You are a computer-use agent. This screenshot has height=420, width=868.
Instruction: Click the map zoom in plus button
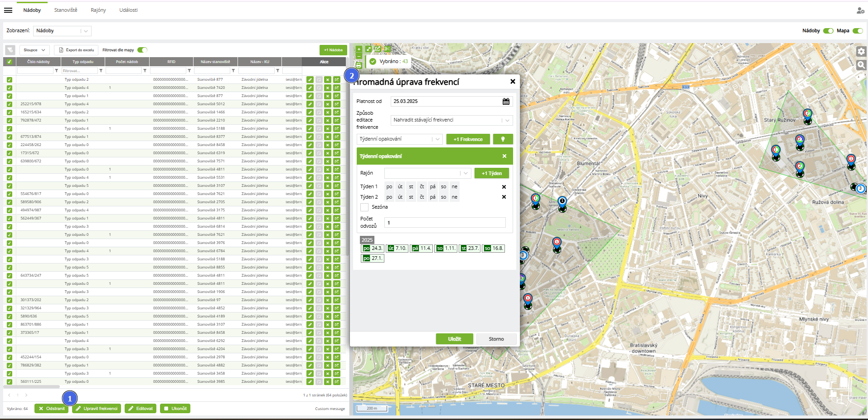(359, 49)
